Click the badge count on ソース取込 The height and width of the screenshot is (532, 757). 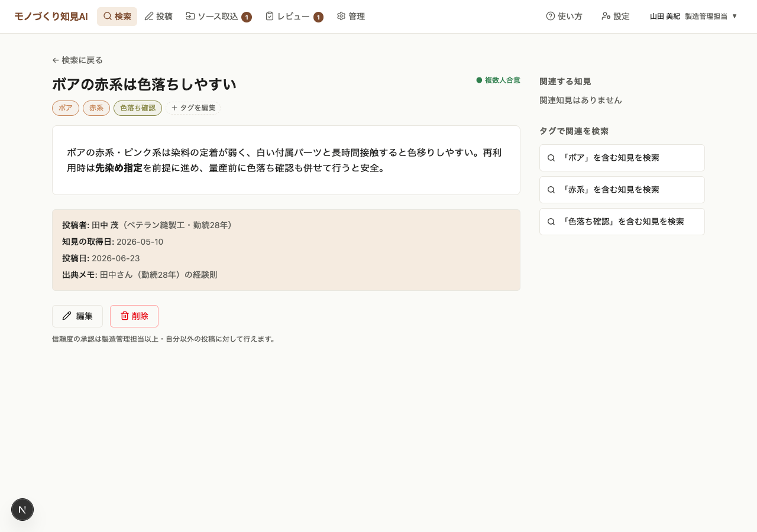(x=247, y=17)
